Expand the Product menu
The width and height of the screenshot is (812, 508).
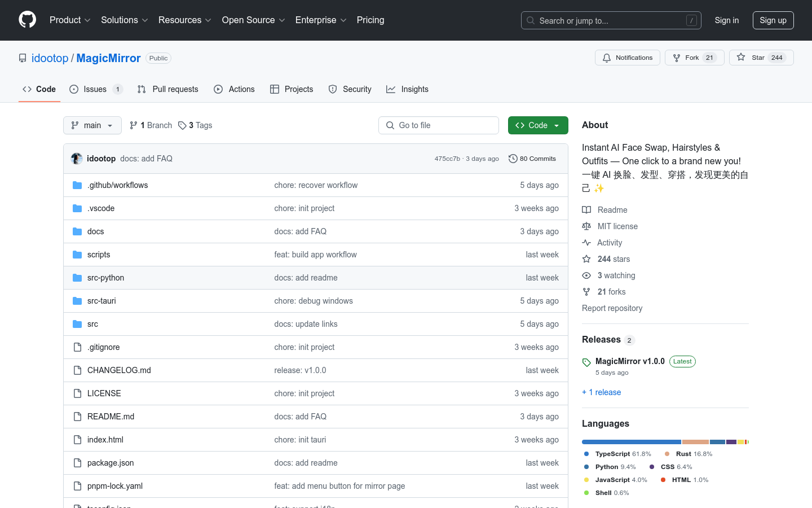pos(70,20)
